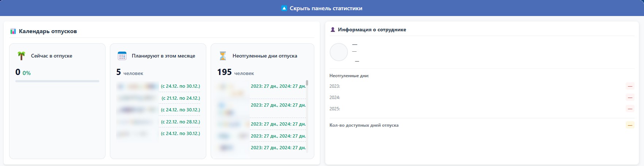Select the empty employee avatar circle
Screen dimensions: 644x166
click(x=338, y=52)
